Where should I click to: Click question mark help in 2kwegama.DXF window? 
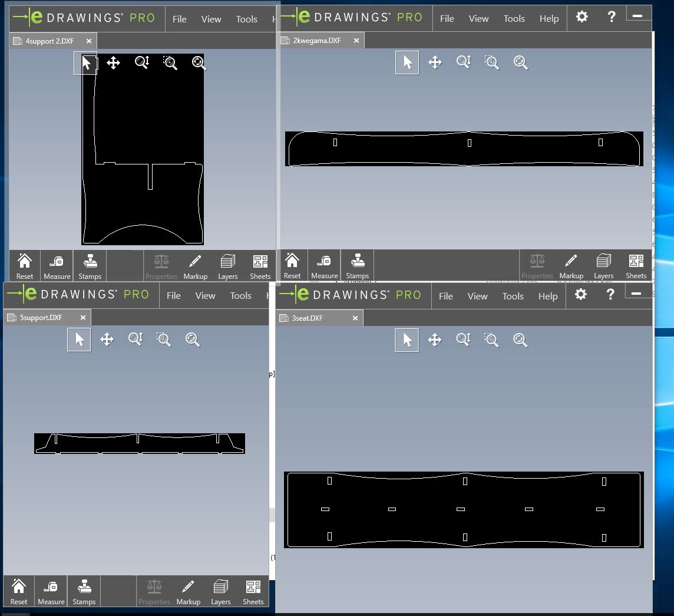pyautogui.click(x=611, y=17)
